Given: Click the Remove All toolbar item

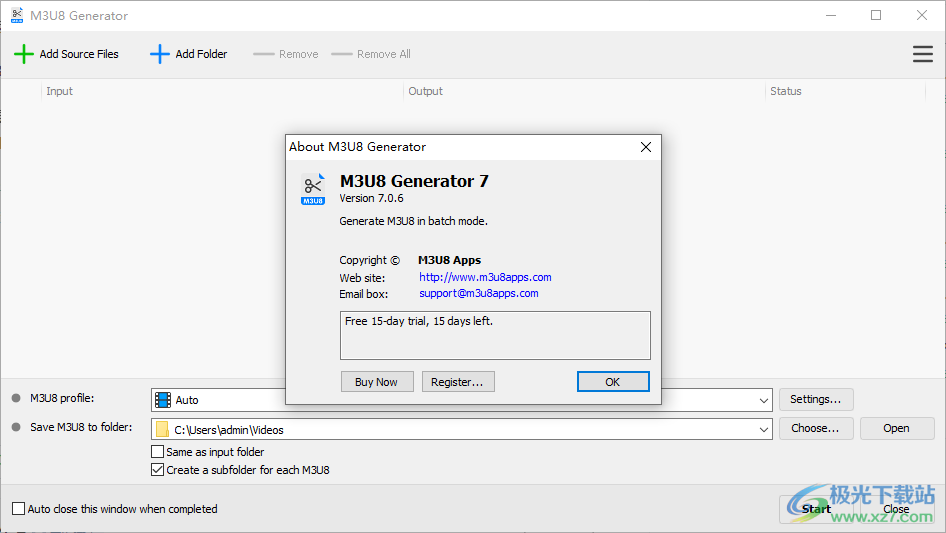Looking at the screenshot, I should coord(371,54).
